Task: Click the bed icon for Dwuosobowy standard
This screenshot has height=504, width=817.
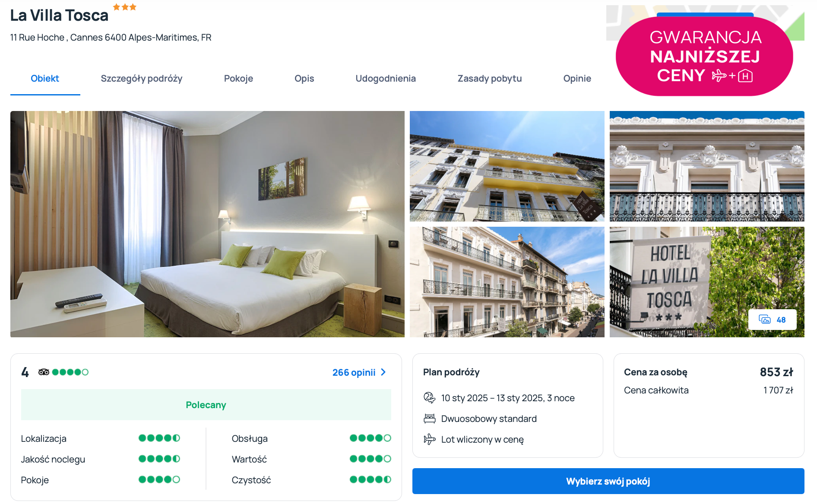Action: (x=429, y=418)
